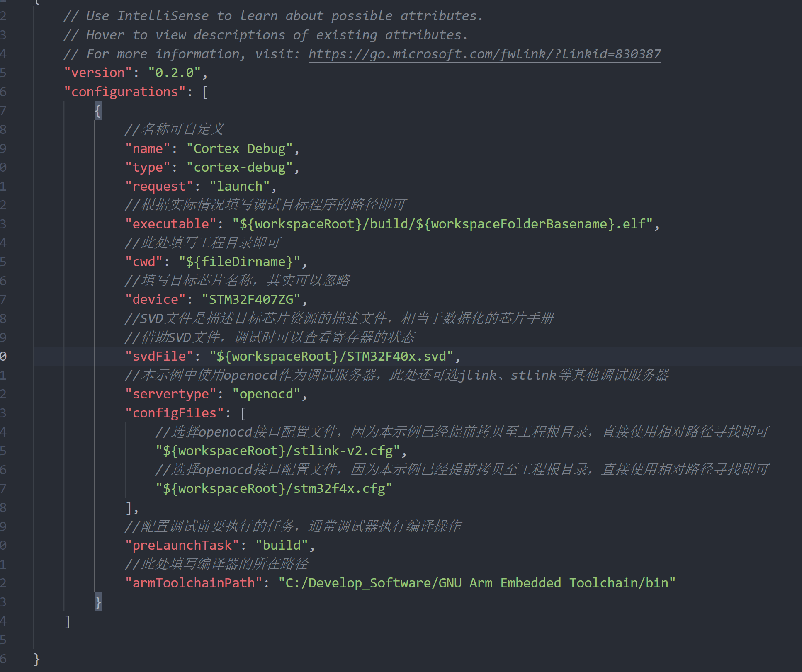Click the highlighted opening curly brace
The width and height of the screenshot is (802, 672).
click(98, 111)
